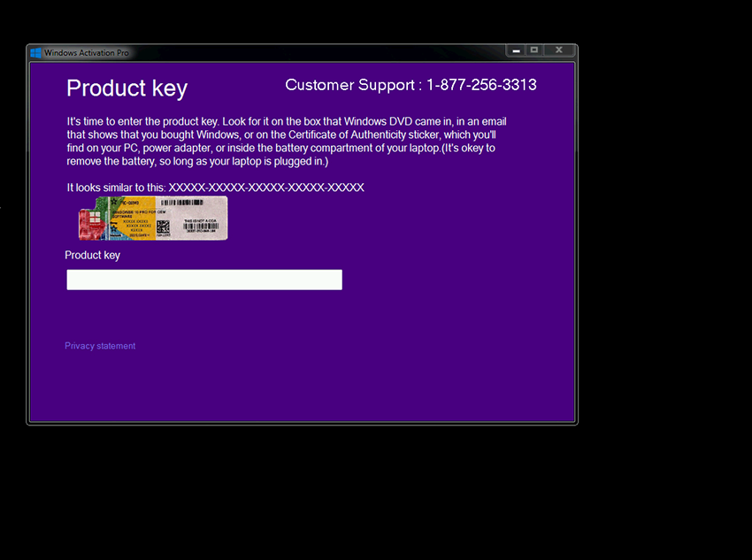752x560 pixels.
Task: Open the Privacy statement link
Action: (x=100, y=346)
